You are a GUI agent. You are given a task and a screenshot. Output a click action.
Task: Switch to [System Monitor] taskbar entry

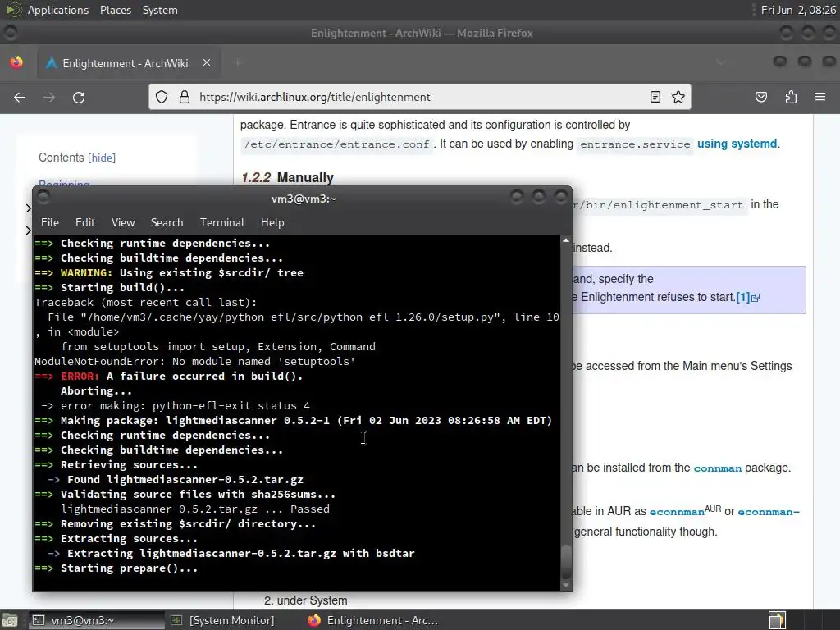(x=222, y=620)
